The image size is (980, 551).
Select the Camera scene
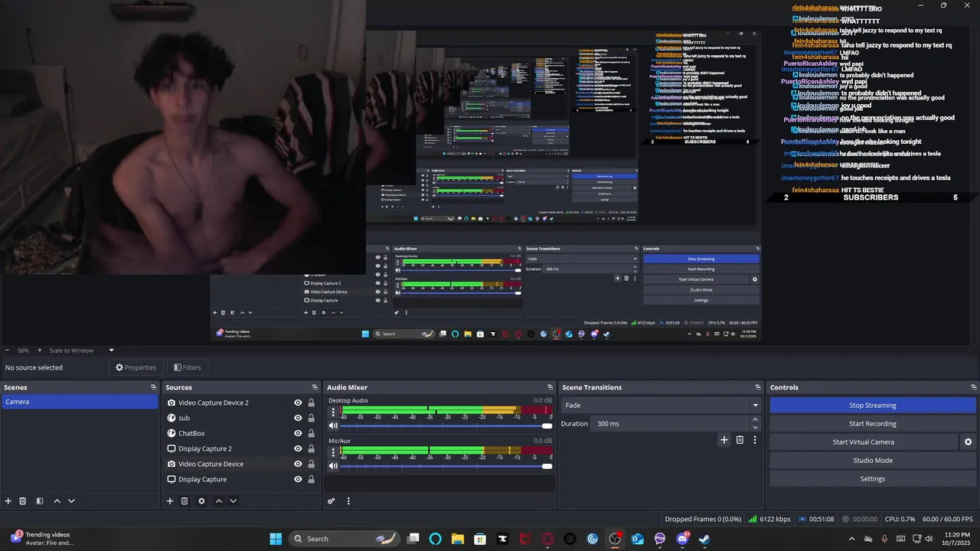point(80,402)
